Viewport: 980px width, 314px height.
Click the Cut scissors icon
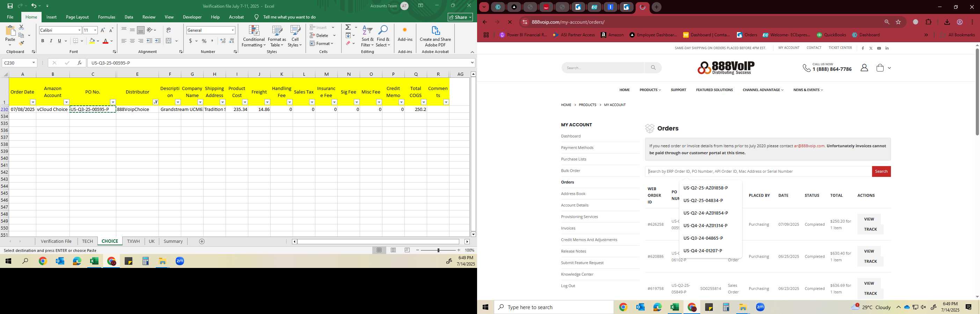21,27
